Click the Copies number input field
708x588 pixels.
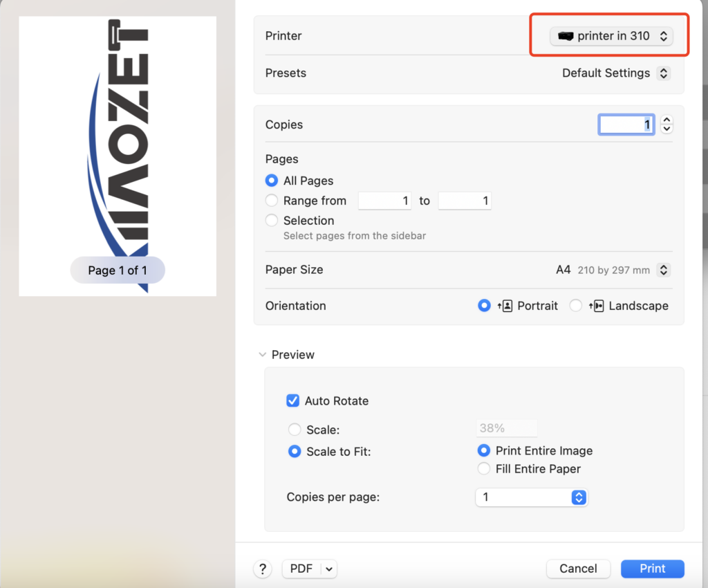click(626, 125)
